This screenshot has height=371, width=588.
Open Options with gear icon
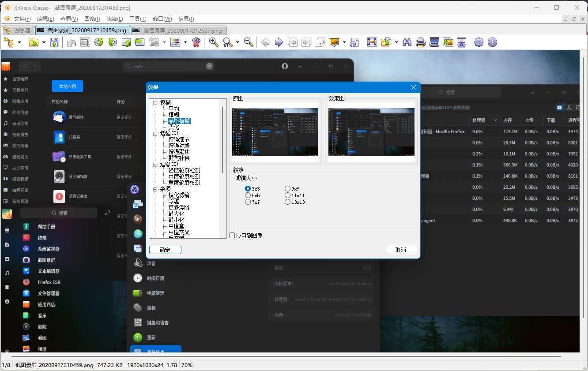[479, 42]
